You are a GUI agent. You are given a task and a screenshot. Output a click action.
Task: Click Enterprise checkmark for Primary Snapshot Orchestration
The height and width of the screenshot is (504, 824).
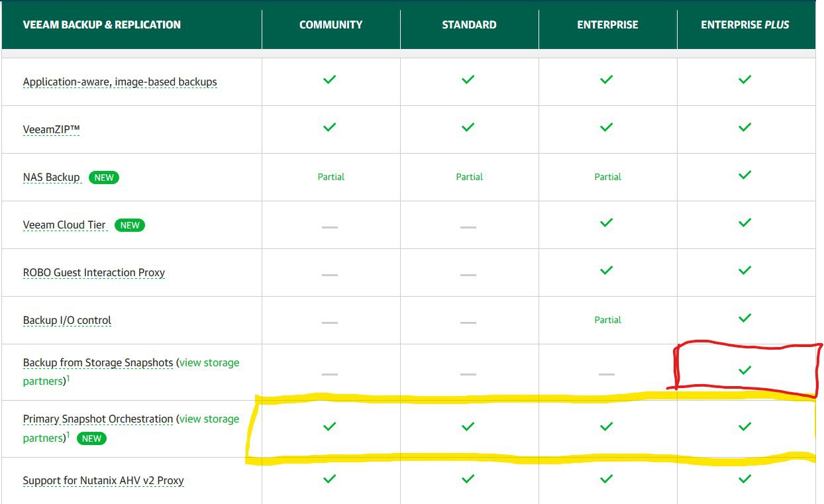click(x=607, y=427)
